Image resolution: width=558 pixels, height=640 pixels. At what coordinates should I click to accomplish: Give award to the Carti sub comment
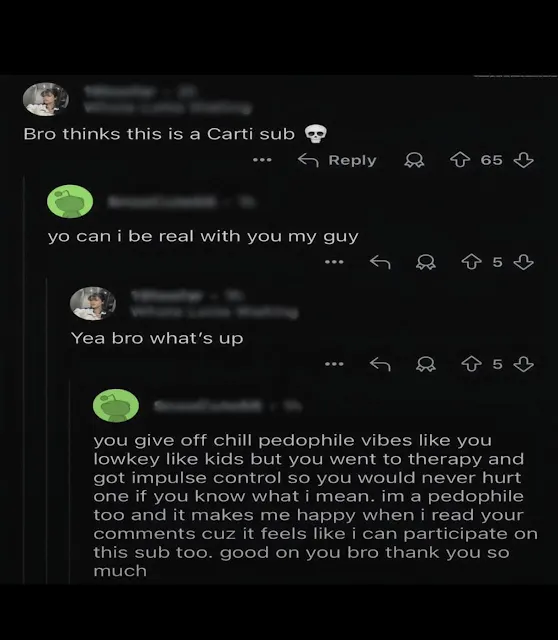(414, 160)
